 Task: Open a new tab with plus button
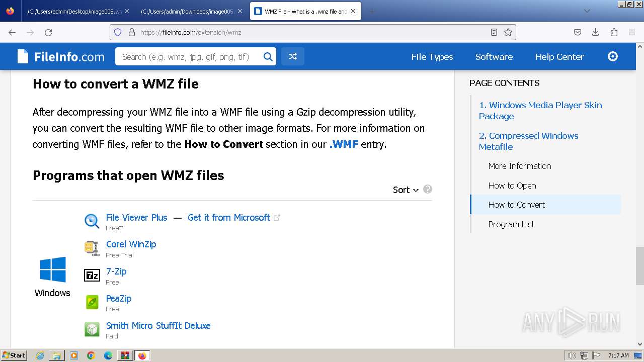click(x=372, y=11)
